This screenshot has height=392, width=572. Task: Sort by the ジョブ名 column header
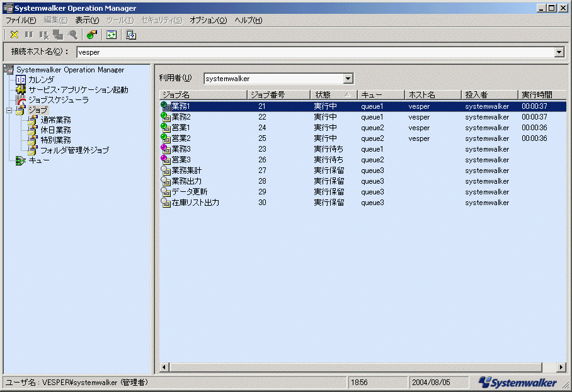(x=203, y=95)
